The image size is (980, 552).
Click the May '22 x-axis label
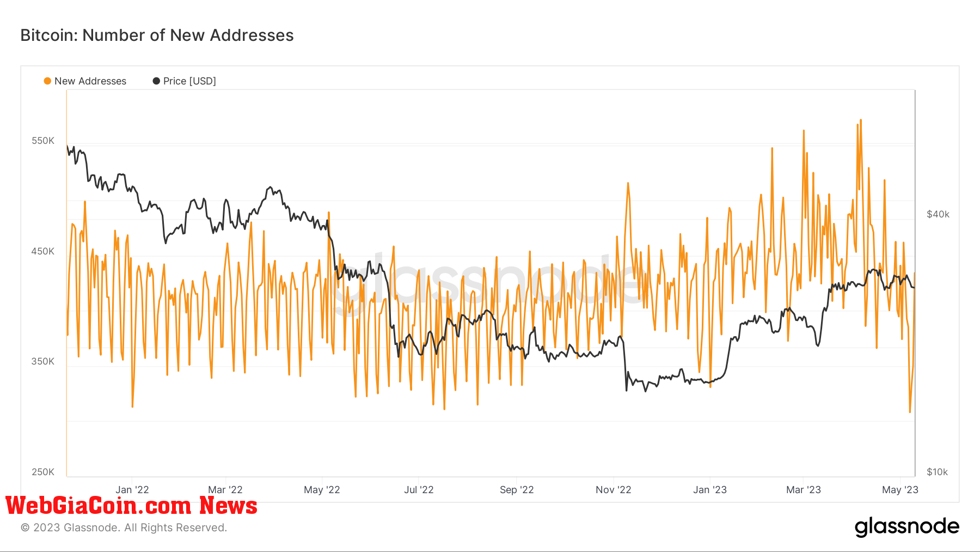[x=322, y=490]
